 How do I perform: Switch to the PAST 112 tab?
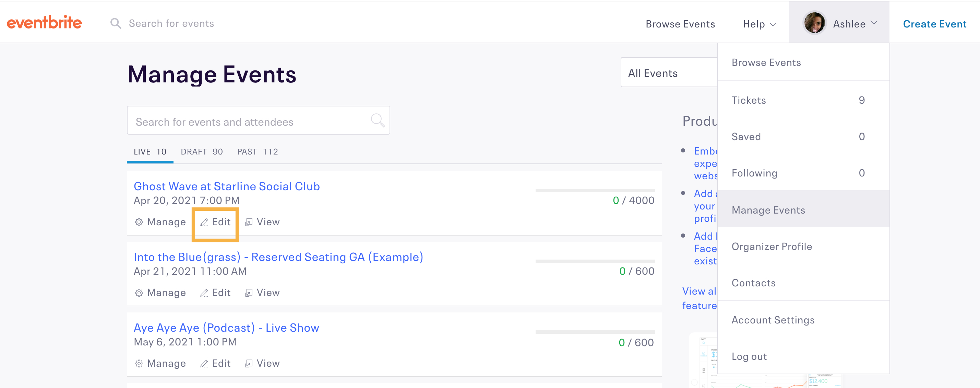258,152
